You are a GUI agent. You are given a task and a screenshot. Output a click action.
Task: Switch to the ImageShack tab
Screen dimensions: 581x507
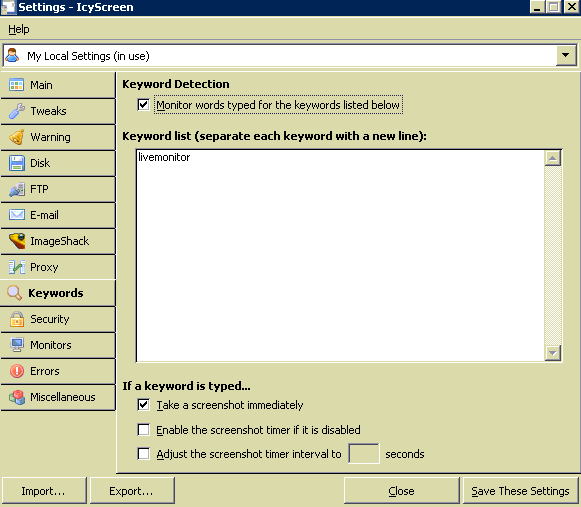(x=58, y=241)
